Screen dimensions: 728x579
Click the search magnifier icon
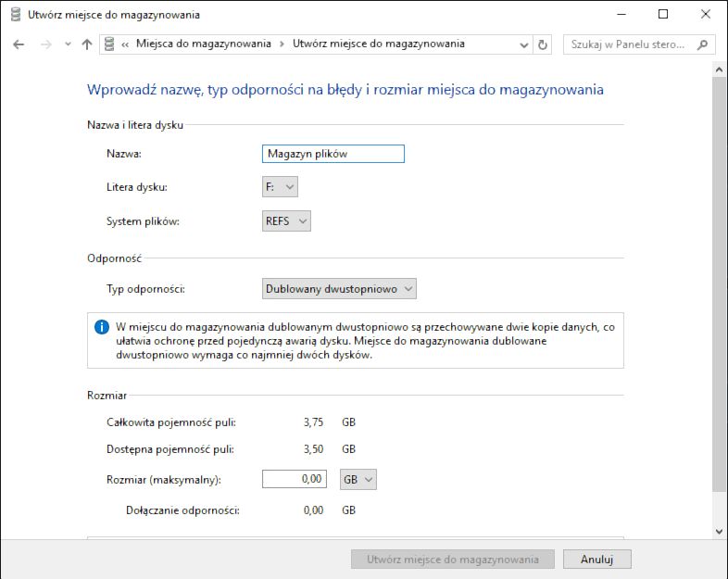(702, 44)
